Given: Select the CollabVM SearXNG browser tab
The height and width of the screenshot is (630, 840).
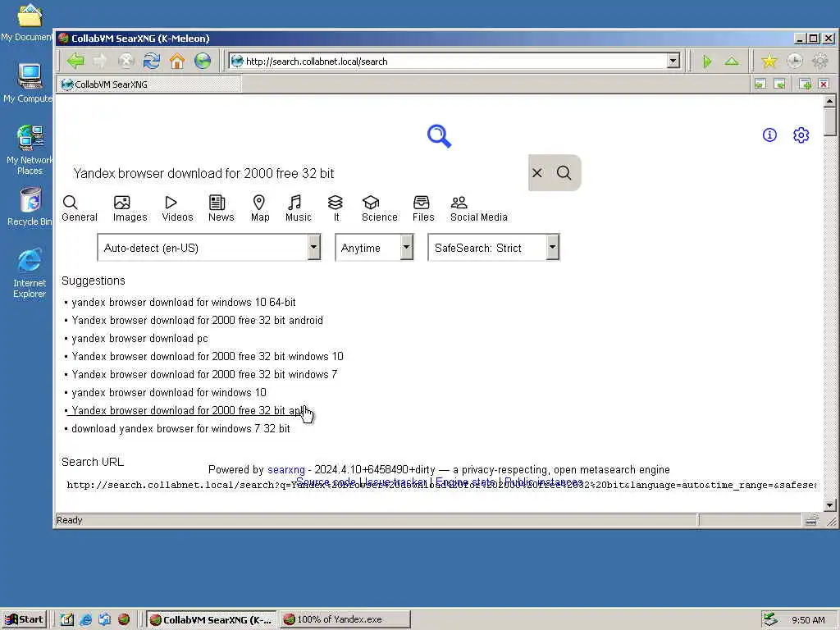Looking at the screenshot, I should tap(149, 84).
